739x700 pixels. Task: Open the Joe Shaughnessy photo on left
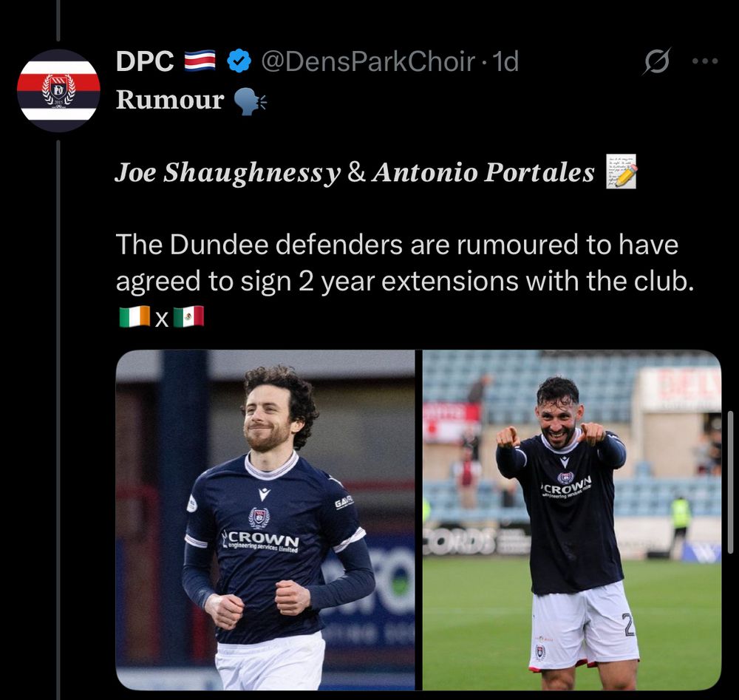[x=265, y=520]
